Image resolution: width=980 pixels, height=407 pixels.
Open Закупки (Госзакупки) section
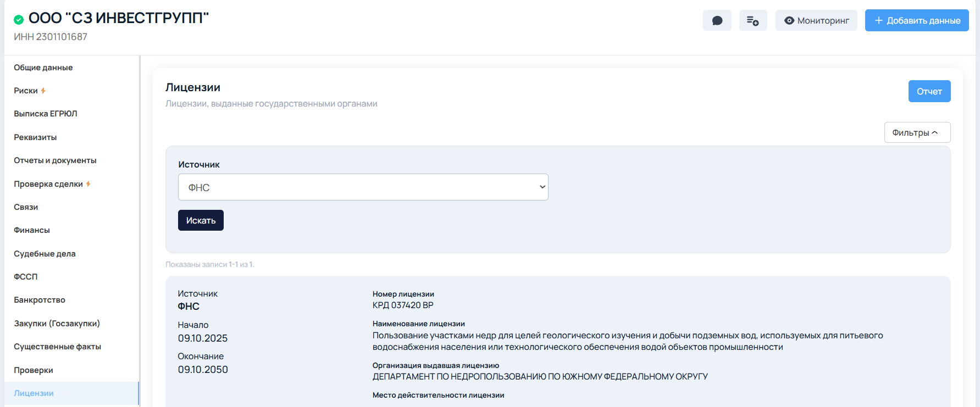(x=57, y=324)
